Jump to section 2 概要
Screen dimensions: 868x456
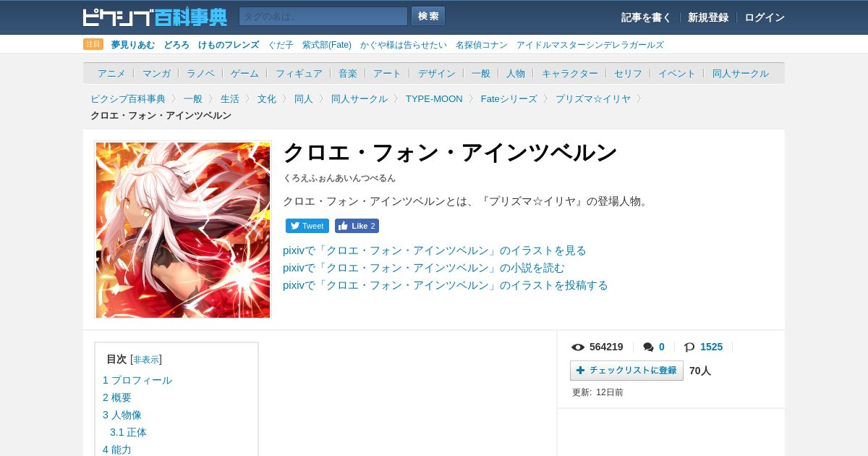click(x=117, y=397)
